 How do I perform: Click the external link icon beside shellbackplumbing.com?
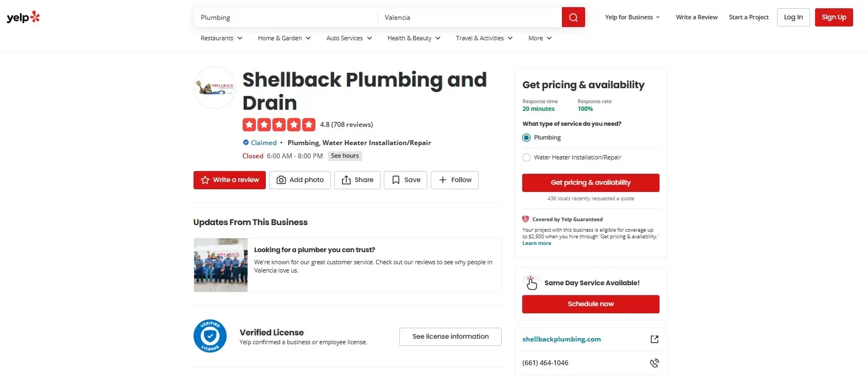pyautogui.click(x=654, y=339)
